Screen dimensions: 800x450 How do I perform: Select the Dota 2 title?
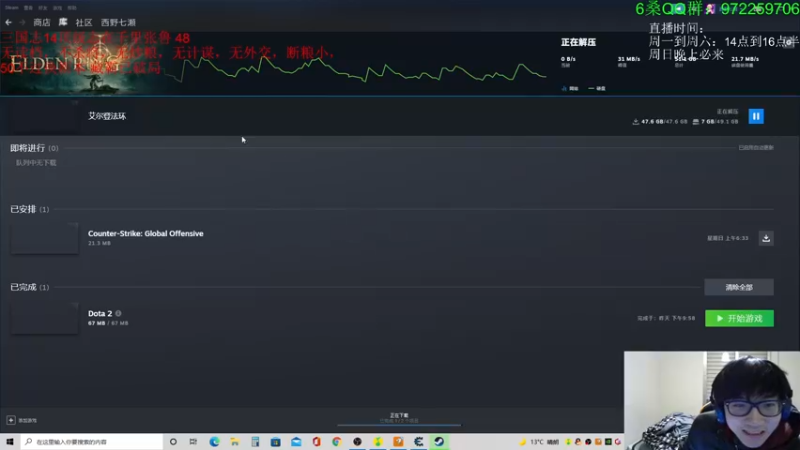click(100, 313)
